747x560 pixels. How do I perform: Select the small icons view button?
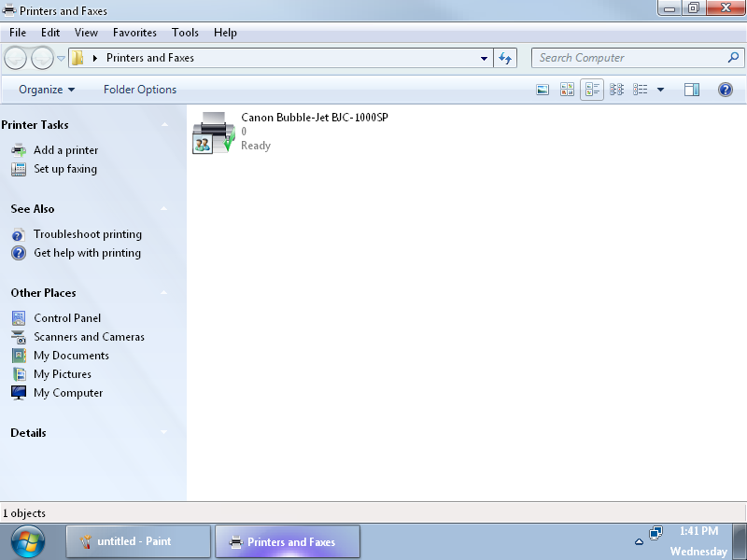pos(616,90)
